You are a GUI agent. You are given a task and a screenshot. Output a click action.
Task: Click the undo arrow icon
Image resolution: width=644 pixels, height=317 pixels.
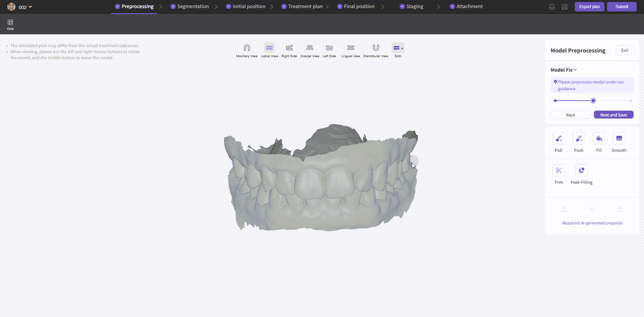pyautogui.click(x=592, y=210)
